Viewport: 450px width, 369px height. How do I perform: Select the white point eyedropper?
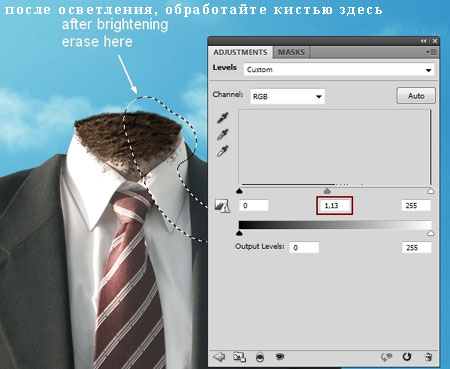coord(222,151)
